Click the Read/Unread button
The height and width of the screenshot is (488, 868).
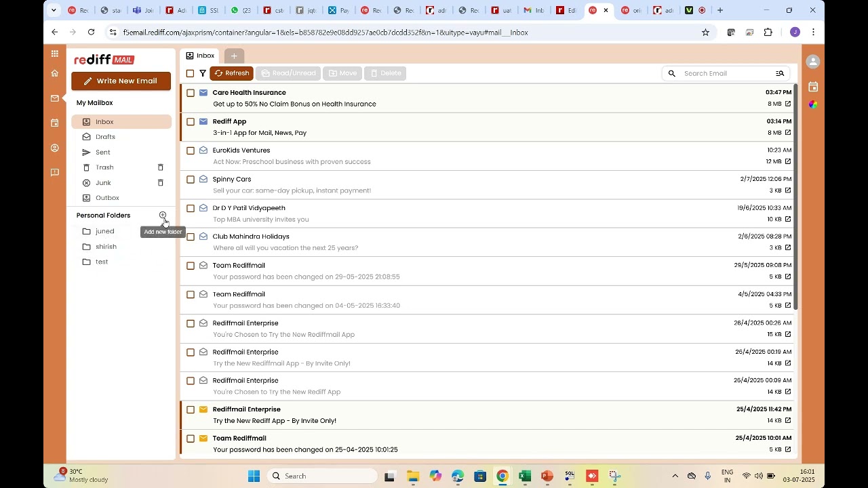(x=289, y=73)
